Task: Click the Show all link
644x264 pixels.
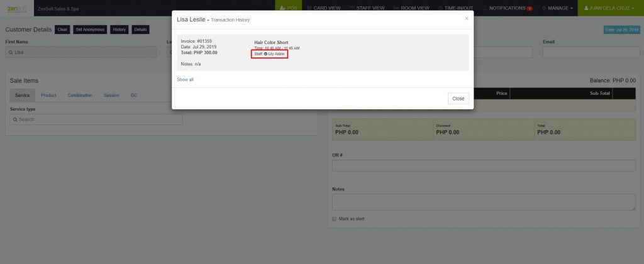Action: (x=186, y=80)
